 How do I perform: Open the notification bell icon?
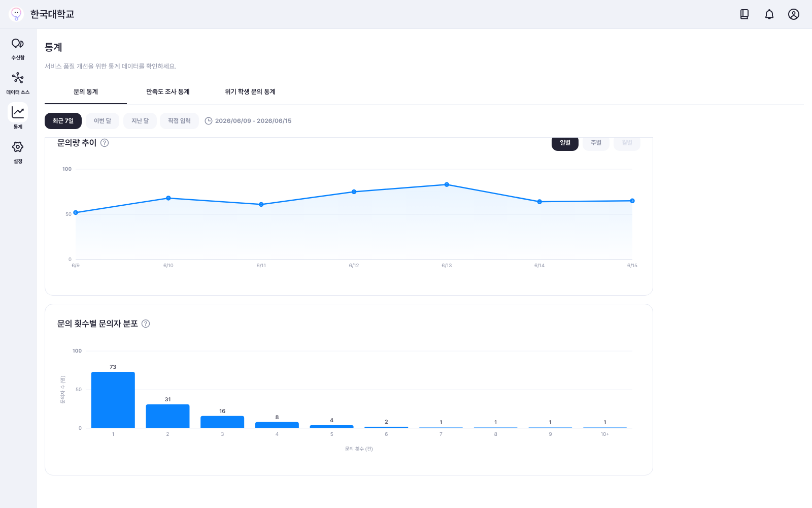769,14
